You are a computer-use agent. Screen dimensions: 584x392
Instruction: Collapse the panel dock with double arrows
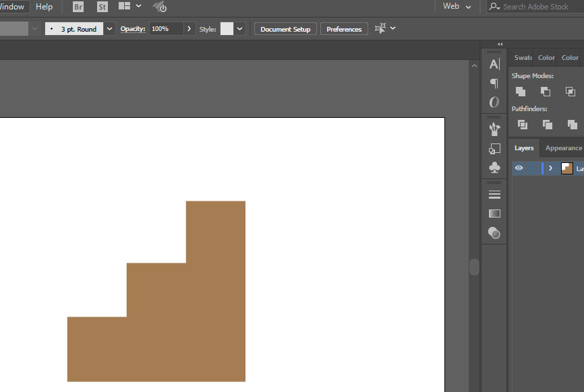(x=500, y=44)
